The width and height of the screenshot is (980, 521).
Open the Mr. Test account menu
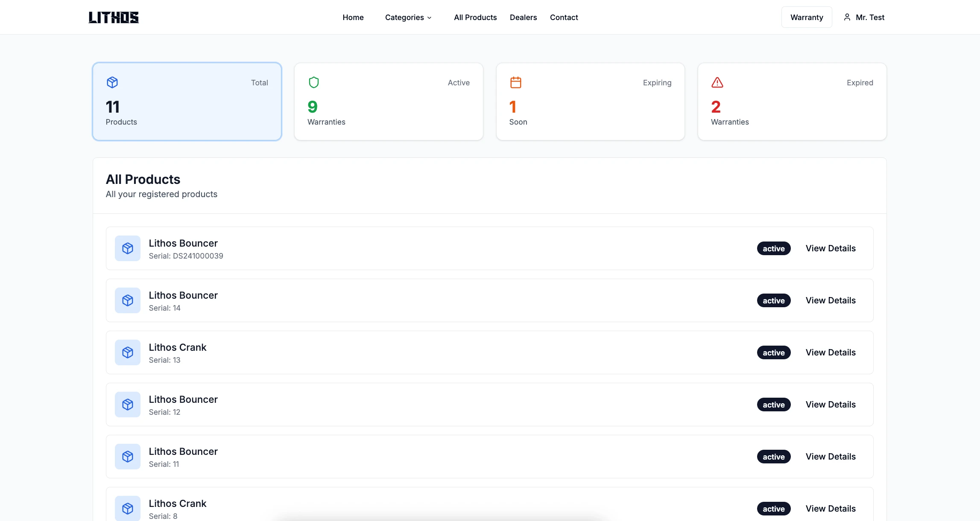pyautogui.click(x=863, y=17)
